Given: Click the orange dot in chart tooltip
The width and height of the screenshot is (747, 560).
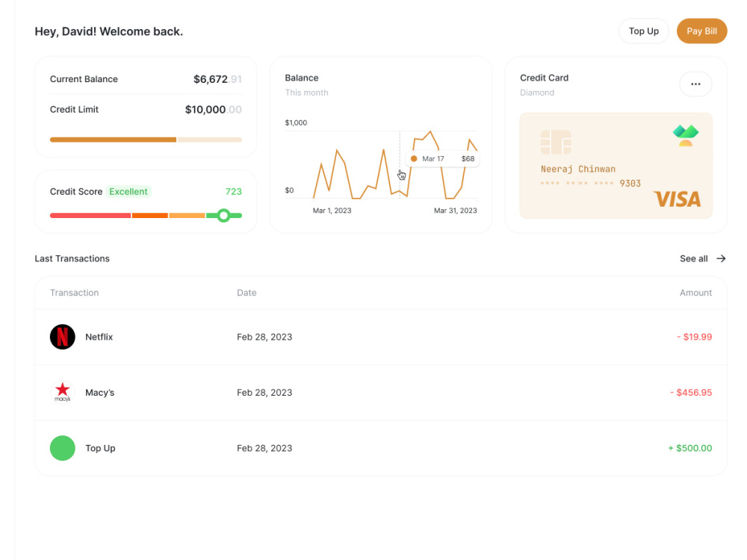Looking at the screenshot, I should [414, 158].
